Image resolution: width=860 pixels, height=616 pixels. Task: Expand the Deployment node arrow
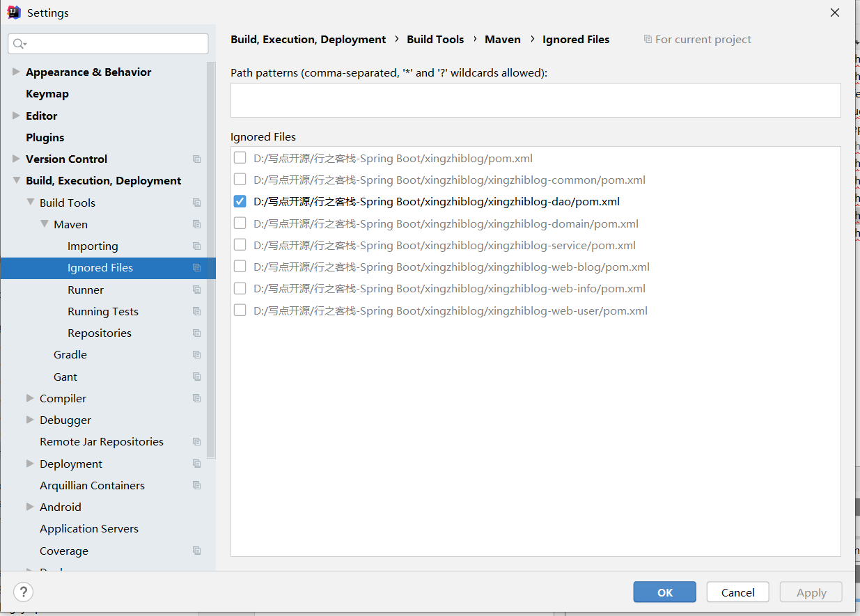pos(30,464)
